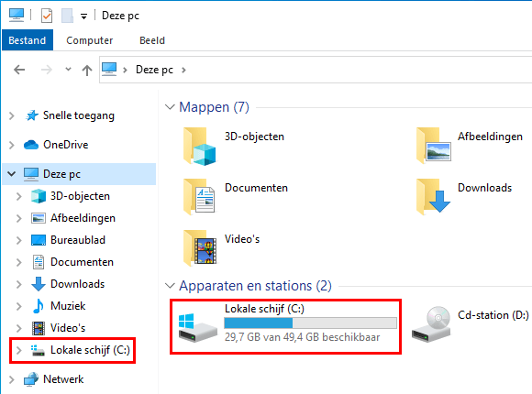Collapse the Apparaten en stations group
The image size is (532, 394).
170,286
